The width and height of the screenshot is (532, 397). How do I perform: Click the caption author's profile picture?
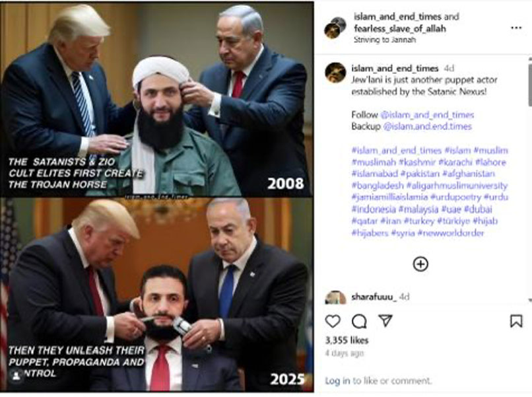[335, 73]
